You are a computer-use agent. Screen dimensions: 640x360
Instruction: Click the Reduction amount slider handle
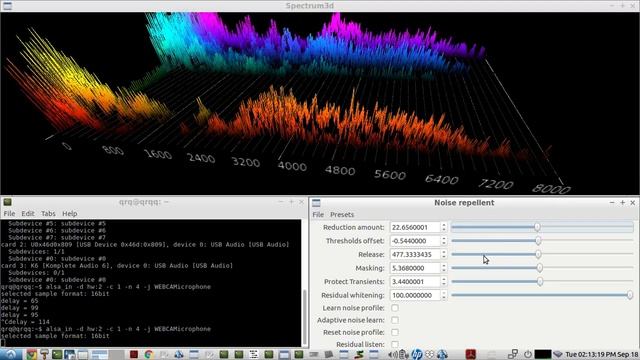(x=538, y=227)
